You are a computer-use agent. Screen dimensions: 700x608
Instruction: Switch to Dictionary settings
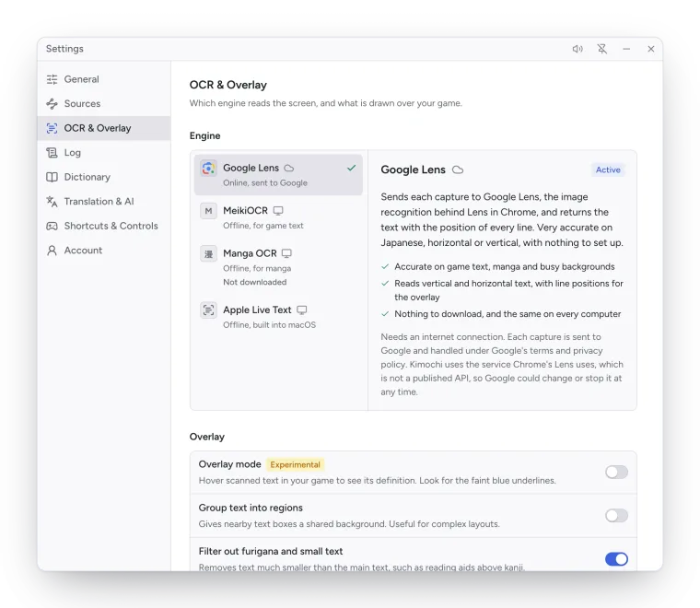[103, 177]
